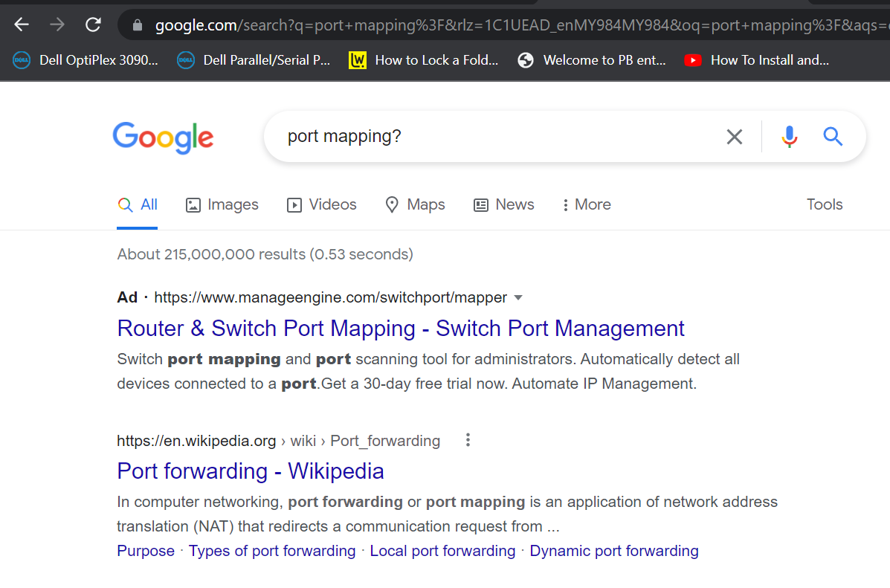
Task: Open the How to Lock a Fold... bookmark
Action: point(423,60)
